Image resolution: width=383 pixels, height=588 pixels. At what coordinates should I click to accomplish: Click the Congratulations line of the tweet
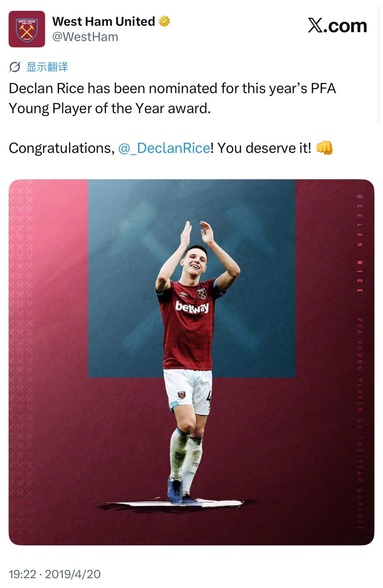tap(171, 148)
